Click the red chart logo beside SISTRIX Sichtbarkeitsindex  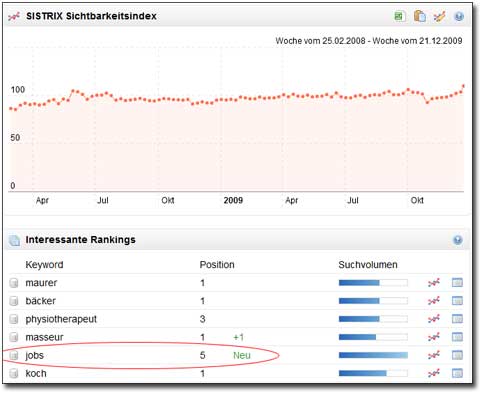(14, 16)
